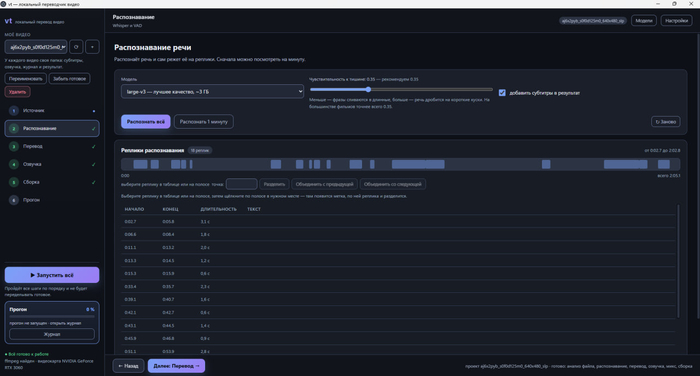Click the number 5 circle icon for Сборка
Screen dimensions: 700x376
(14, 182)
